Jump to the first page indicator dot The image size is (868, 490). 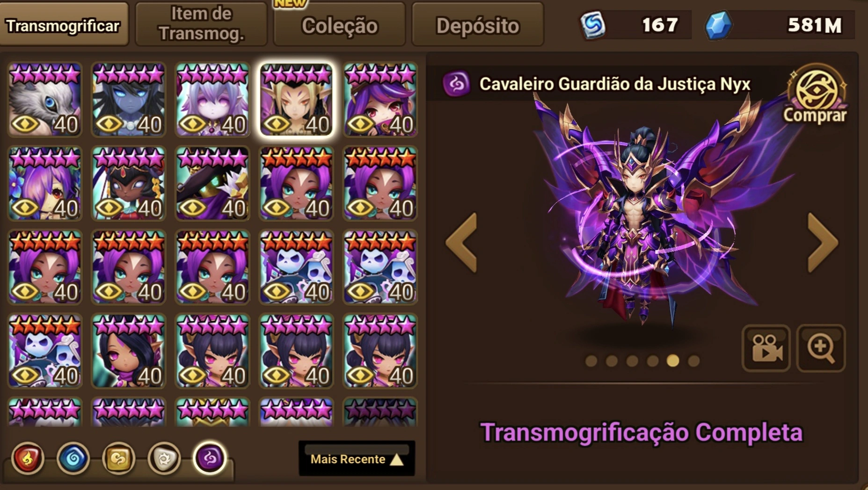coord(591,361)
